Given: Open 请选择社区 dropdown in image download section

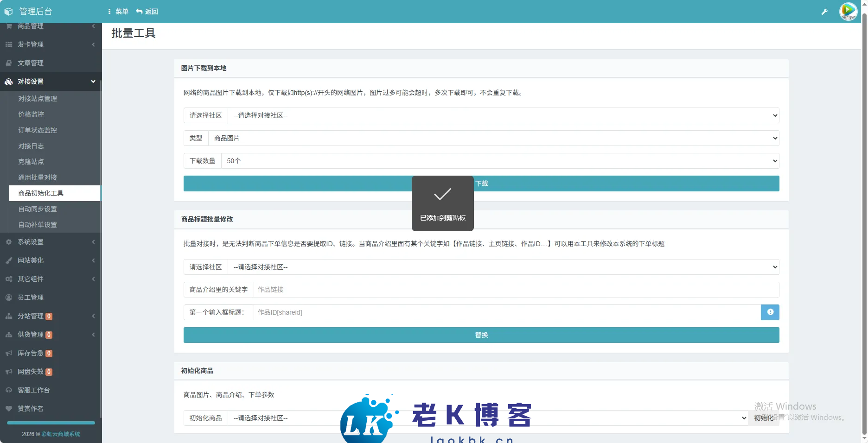Looking at the screenshot, I should click(x=503, y=115).
